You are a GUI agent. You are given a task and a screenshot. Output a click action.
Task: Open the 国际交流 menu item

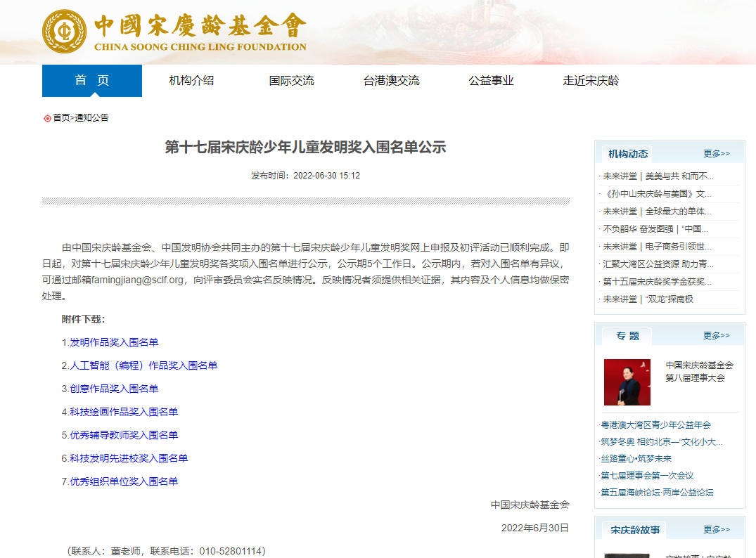(x=291, y=81)
